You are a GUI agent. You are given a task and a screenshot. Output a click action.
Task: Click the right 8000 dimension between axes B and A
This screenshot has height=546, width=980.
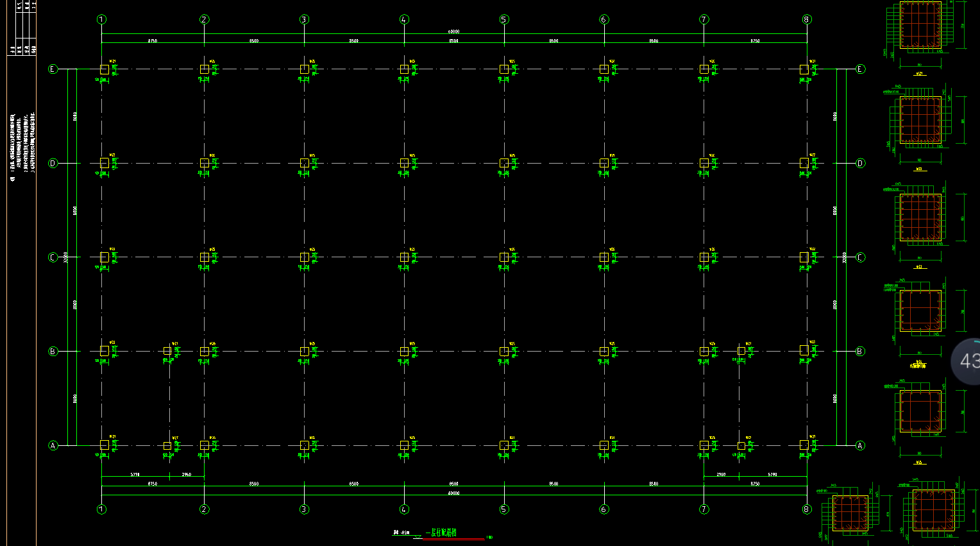click(834, 398)
